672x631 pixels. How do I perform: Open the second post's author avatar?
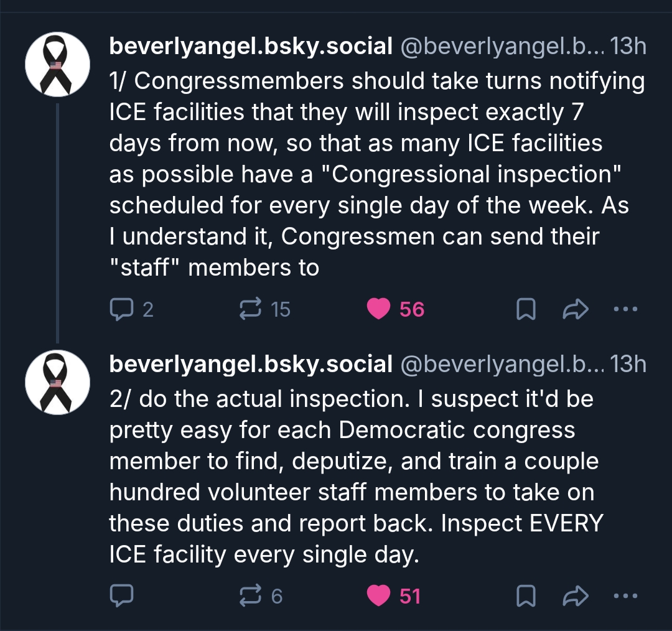[57, 382]
